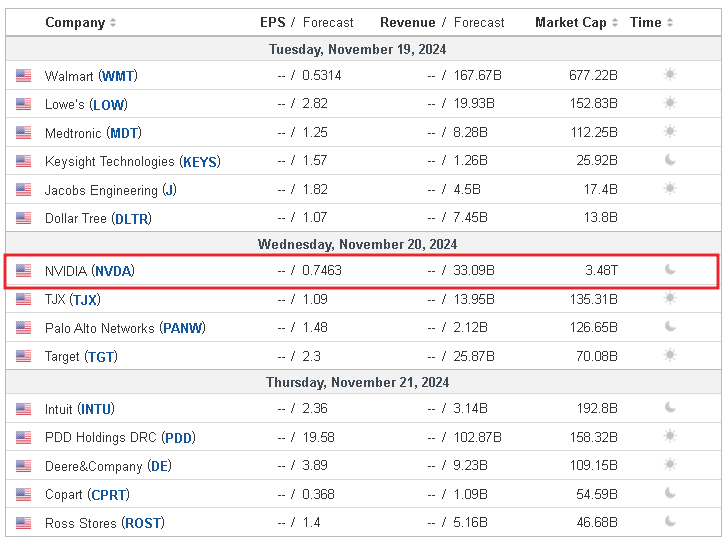This screenshot has width=728, height=541.
Task: Click NVIDIA's 0.7463 EPS forecast
Action: pyautogui.click(x=322, y=270)
